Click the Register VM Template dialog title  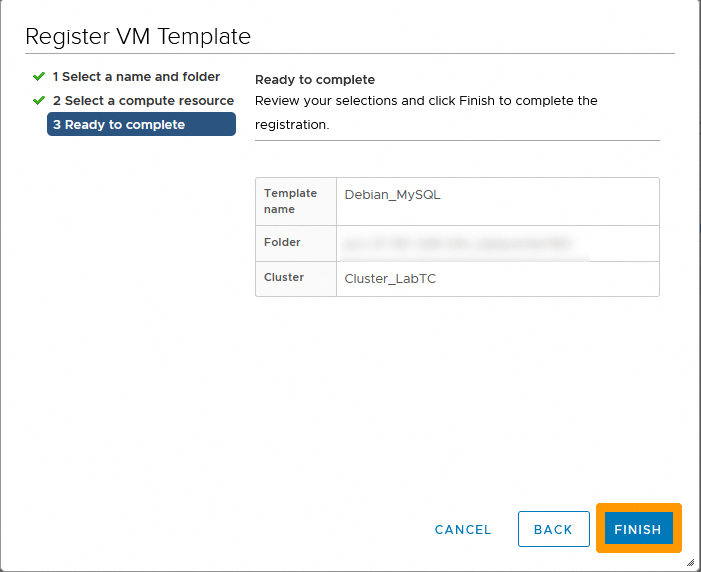tap(138, 37)
